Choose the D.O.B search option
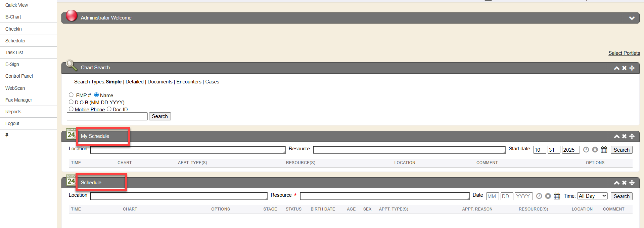644x228 pixels. 71,102
